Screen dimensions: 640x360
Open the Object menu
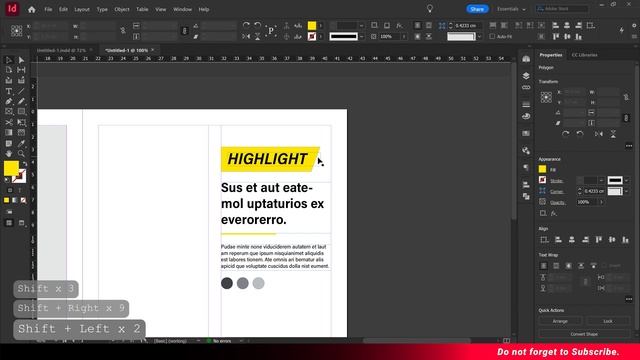coord(122,9)
